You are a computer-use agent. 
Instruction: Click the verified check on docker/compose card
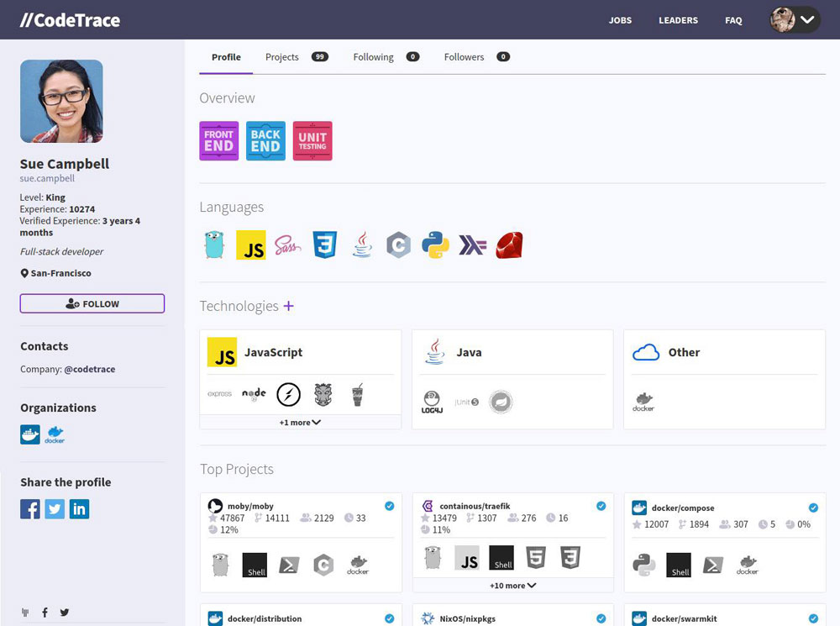(x=813, y=508)
